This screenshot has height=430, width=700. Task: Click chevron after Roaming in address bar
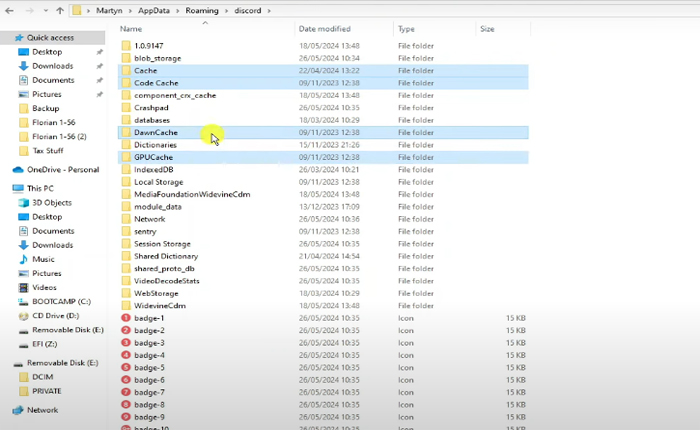[x=229, y=12]
